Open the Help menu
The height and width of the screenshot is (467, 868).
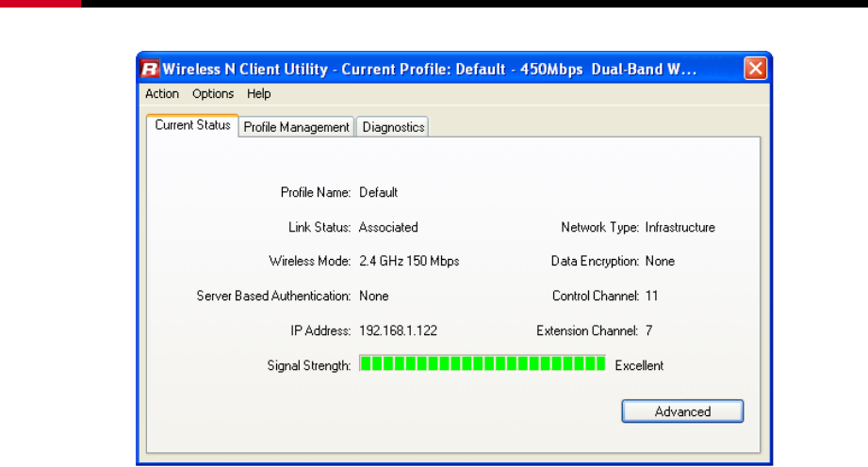pyautogui.click(x=258, y=93)
